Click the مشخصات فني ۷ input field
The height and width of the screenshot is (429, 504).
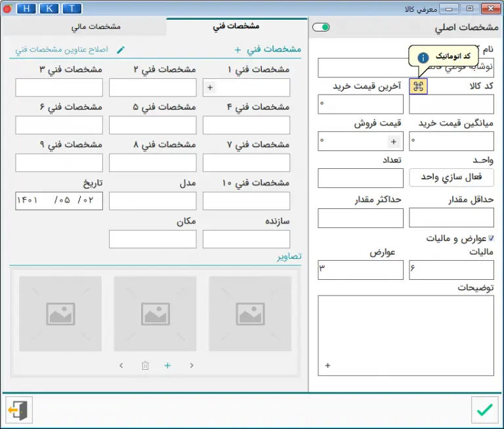[246, 162]
